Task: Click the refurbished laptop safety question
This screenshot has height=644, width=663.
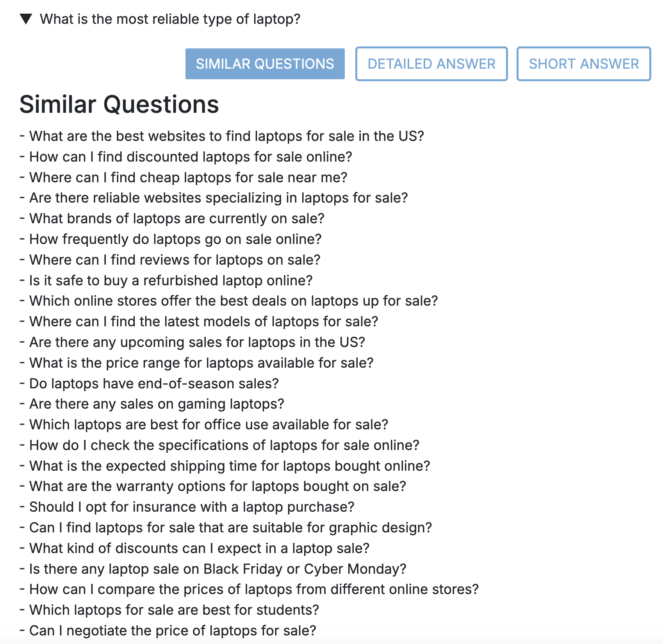Action: click(171, 280)
